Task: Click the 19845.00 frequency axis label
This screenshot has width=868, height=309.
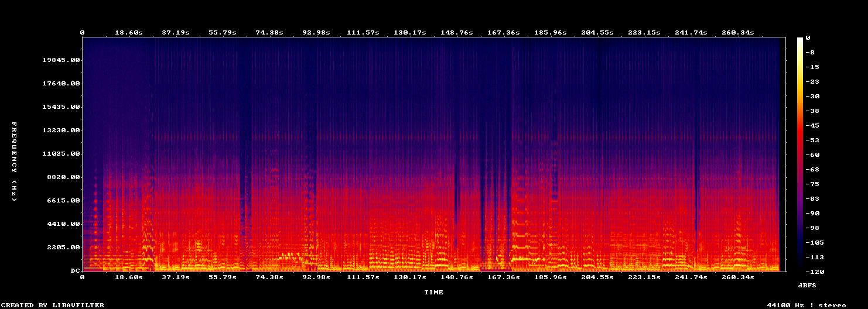Action: [x=61, y=60]
